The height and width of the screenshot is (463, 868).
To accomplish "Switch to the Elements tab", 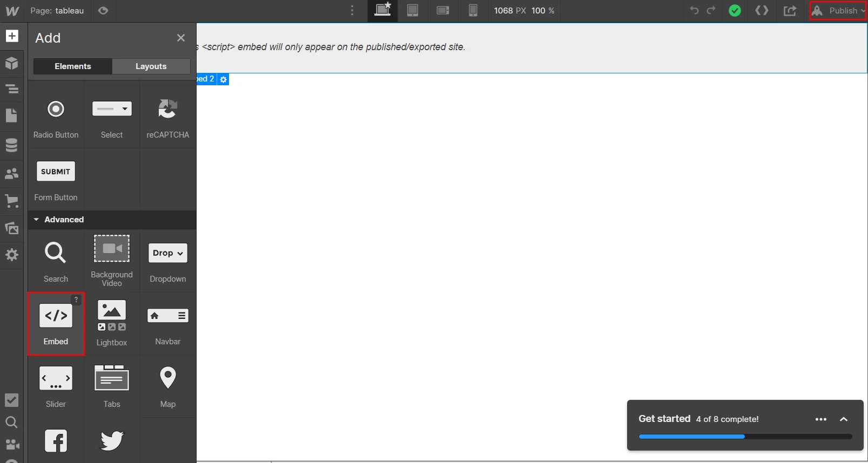I will click(73, 66).
